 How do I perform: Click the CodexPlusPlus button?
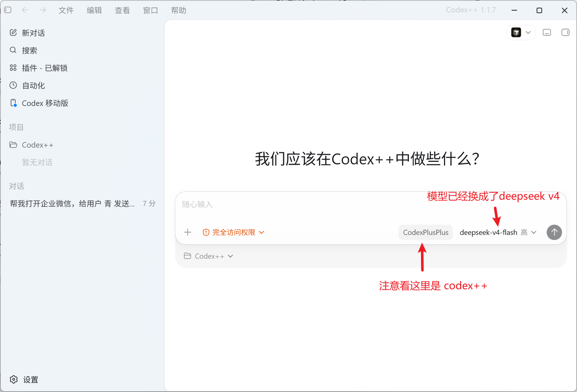[x=426, y=232]
